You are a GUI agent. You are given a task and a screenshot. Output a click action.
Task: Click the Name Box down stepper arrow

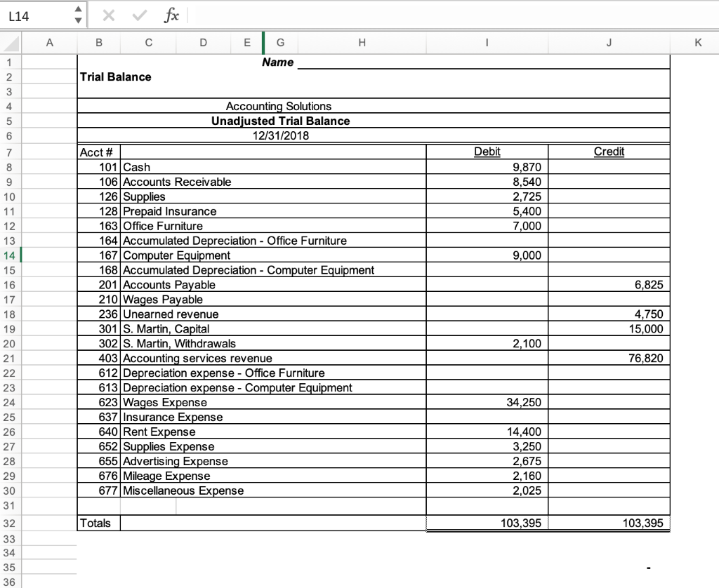[77, 19]
